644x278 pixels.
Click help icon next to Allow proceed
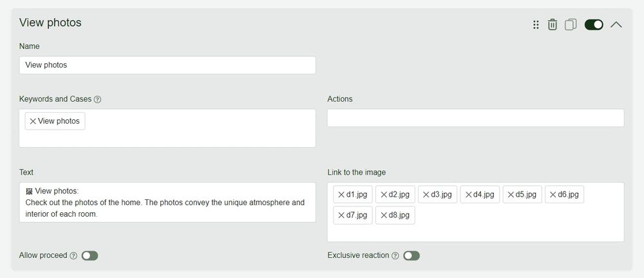point(73,256)
